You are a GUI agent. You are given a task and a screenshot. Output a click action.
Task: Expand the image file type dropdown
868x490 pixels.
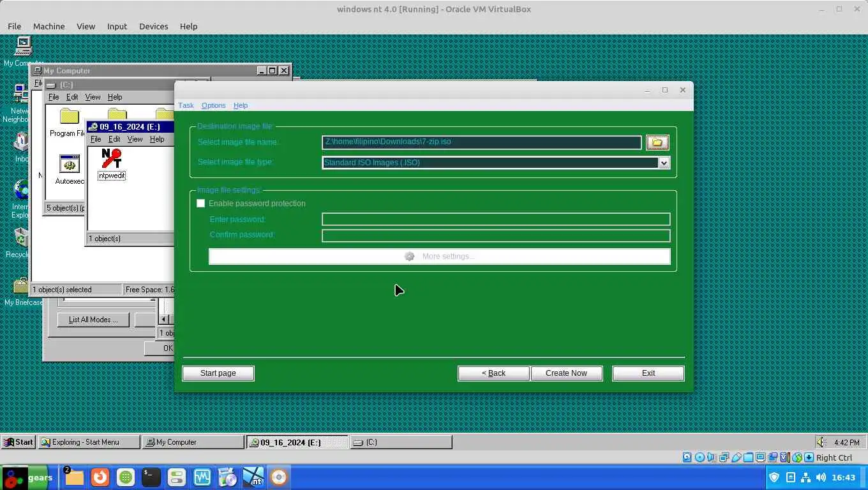(x=664, y=163)
